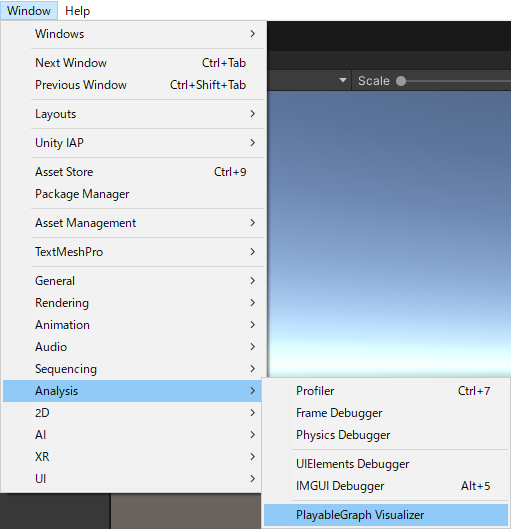Expand the TextMeshPro submenu

(x=133, y=252)
